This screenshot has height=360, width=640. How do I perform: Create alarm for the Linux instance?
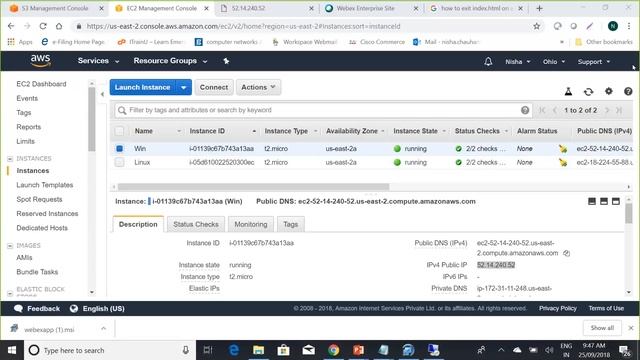tap(563, 162)
